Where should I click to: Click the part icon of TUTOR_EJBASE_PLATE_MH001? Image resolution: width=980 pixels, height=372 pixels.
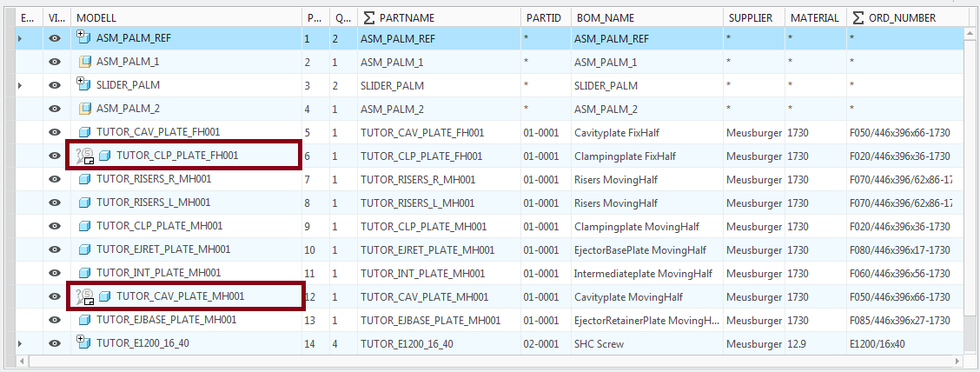(x=85, y=320)
